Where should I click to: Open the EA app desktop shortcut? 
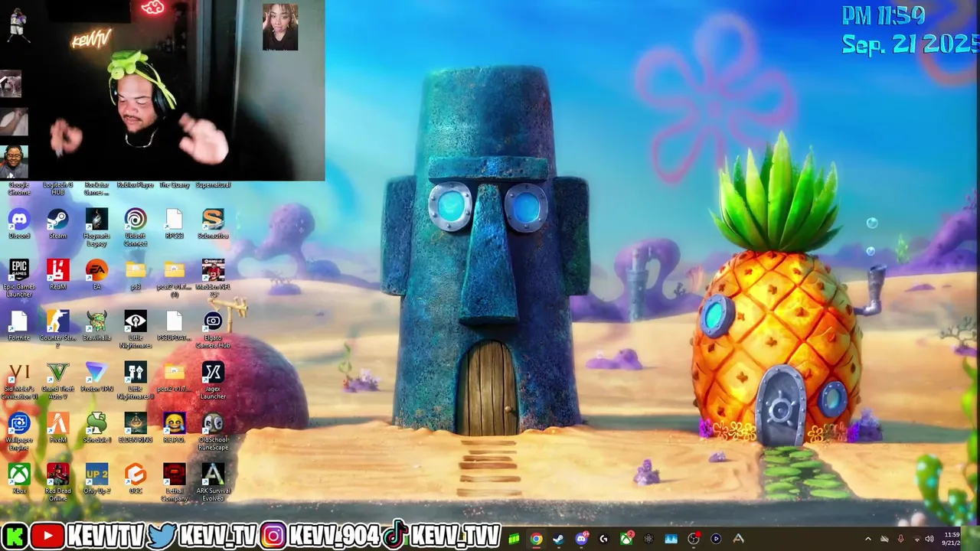coord(96,275)
